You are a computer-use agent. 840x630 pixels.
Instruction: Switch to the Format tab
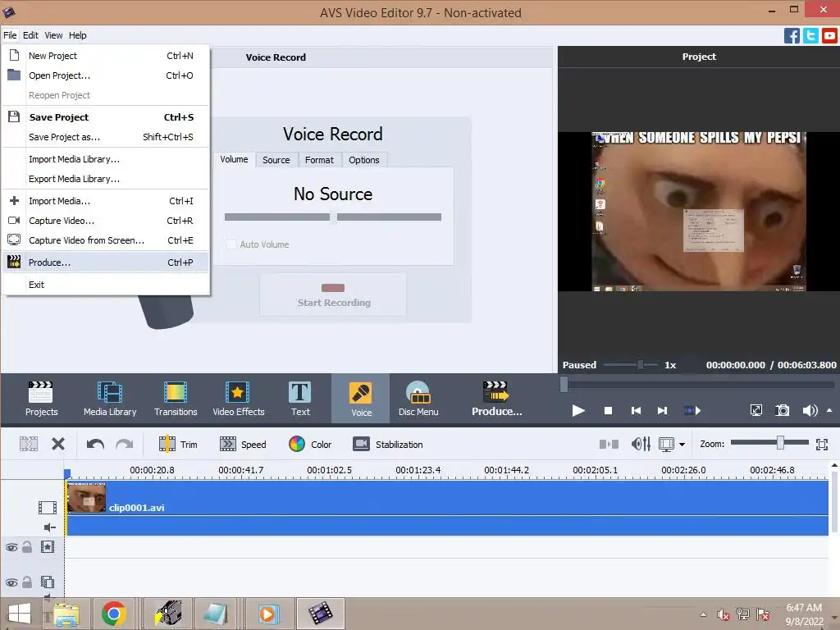click(x=319, y=160)
